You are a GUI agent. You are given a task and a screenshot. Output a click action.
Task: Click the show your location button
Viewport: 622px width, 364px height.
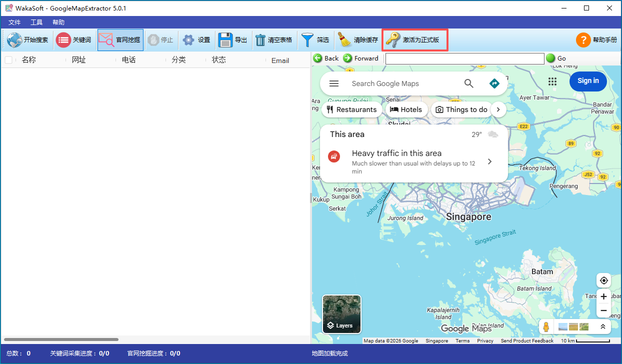(x=604, y=280)
